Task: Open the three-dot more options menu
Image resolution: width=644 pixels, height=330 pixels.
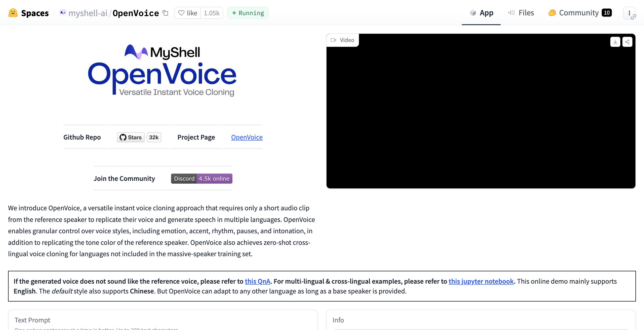Action: click(629, 13)
